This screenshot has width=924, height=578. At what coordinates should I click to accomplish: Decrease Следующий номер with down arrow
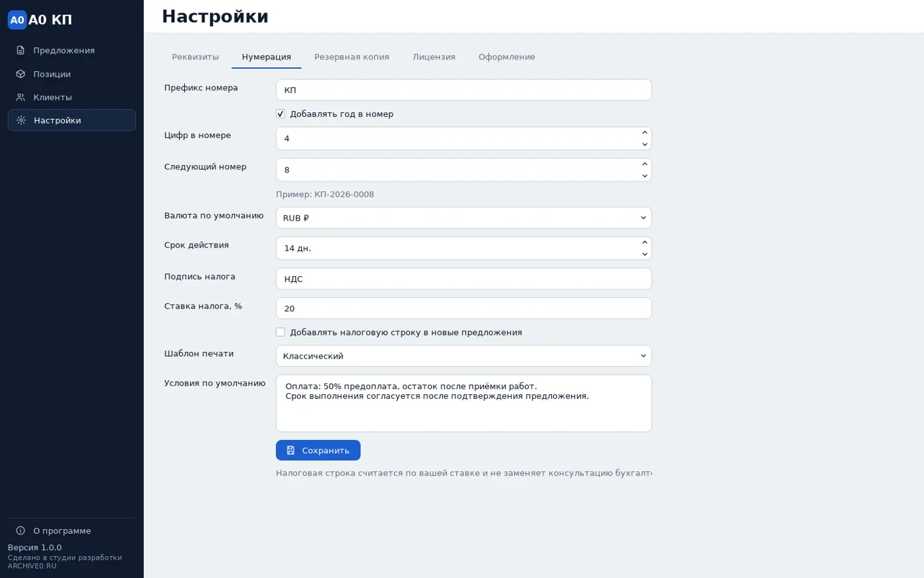[x=645, y=176]
